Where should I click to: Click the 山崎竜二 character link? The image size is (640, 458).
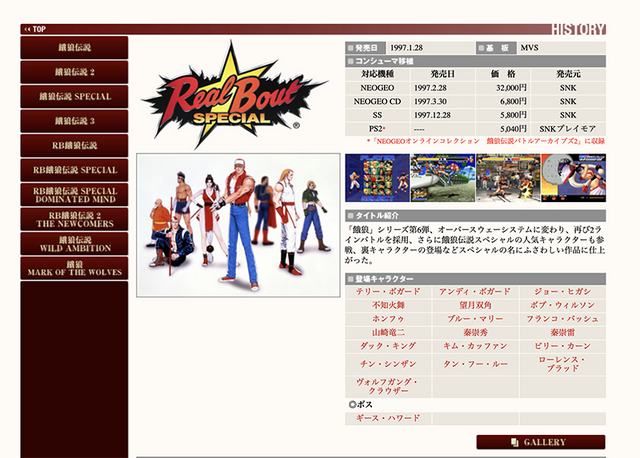[x=388, y=333]
